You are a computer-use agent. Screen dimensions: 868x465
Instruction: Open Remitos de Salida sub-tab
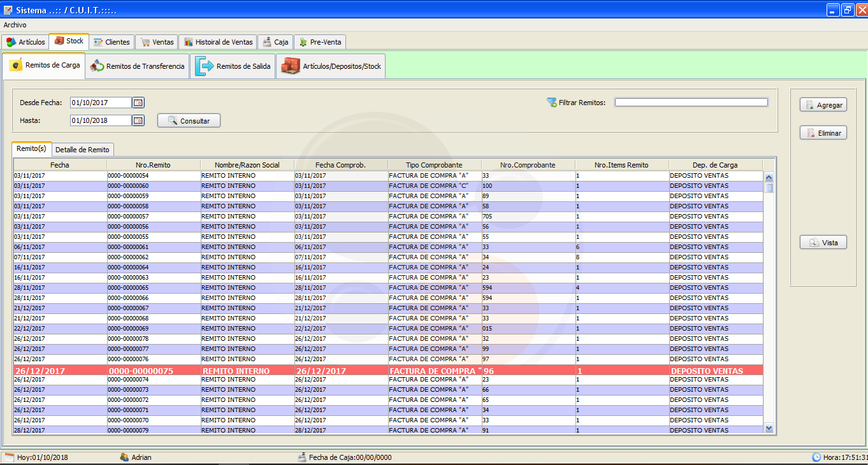point(233,66)
